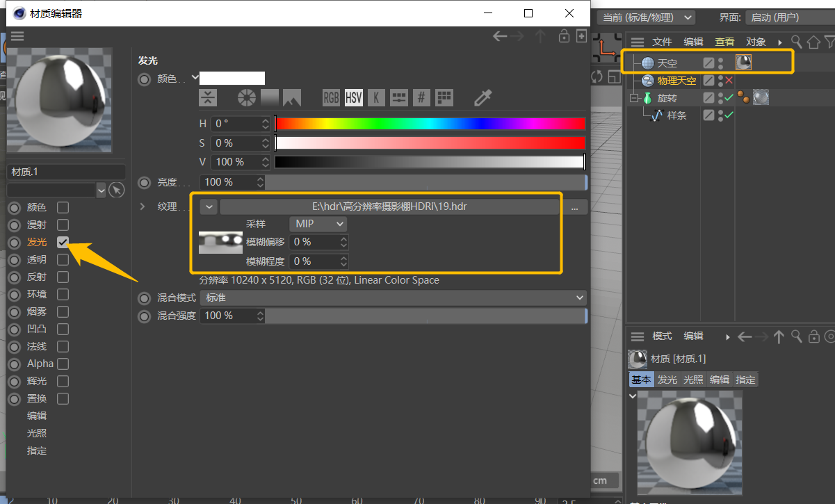This screenshot has width=835, height=504.
Task: Click the new window plus icon in material editor
Action: coord(582,36)
